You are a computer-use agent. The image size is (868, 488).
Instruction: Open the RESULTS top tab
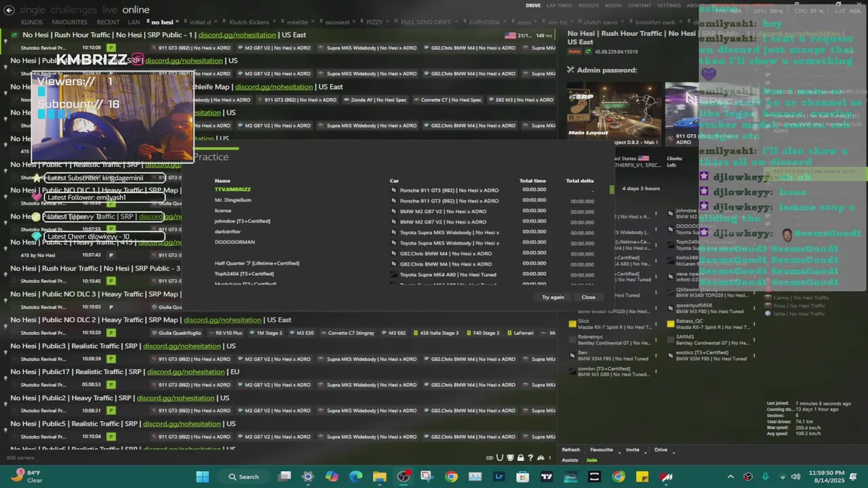click(589, 5)
